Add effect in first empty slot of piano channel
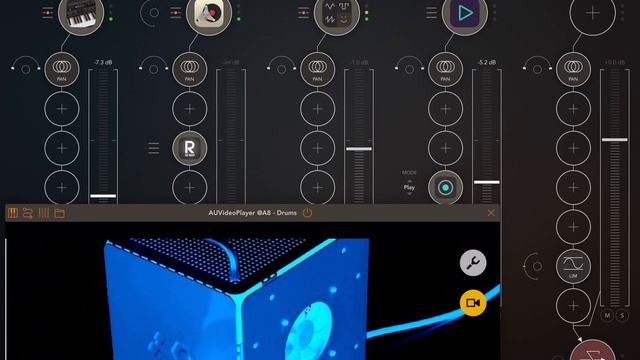 (x=62, y=109)
